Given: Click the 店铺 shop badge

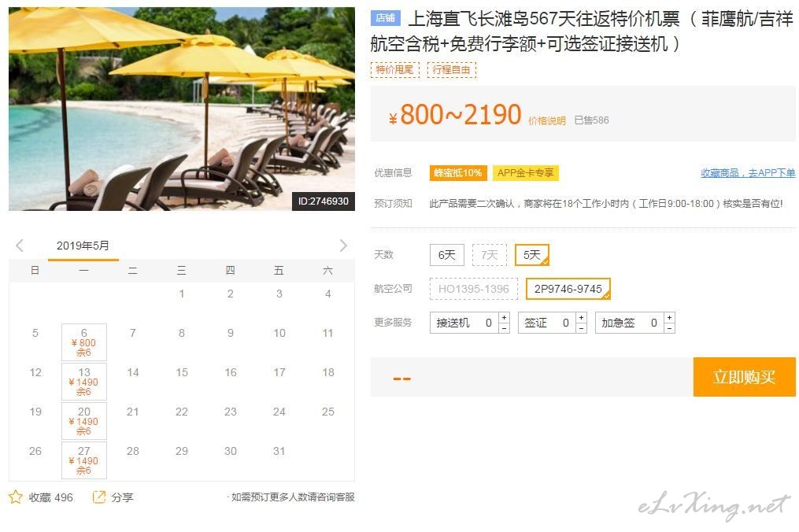Looking at the screenshot, I should point(385,18).
